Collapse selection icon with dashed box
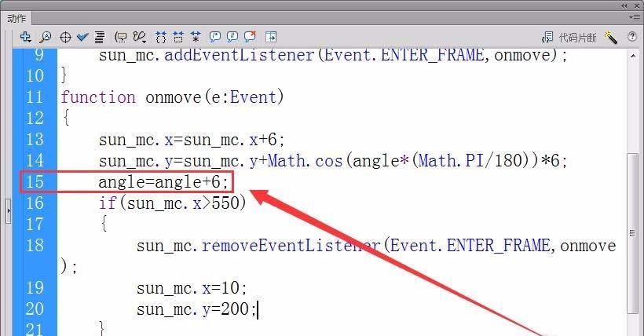This screenshot has height=336, width=644. [x=177, y=38]
